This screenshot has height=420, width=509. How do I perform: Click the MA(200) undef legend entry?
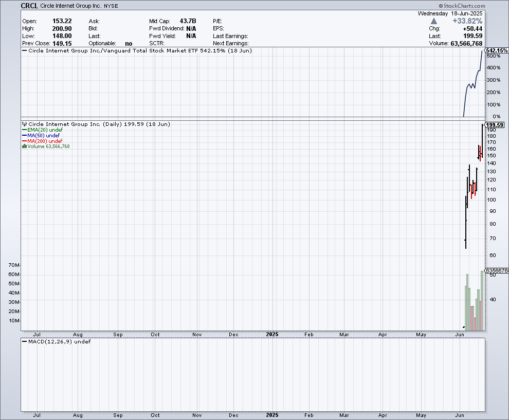[42, 141]
